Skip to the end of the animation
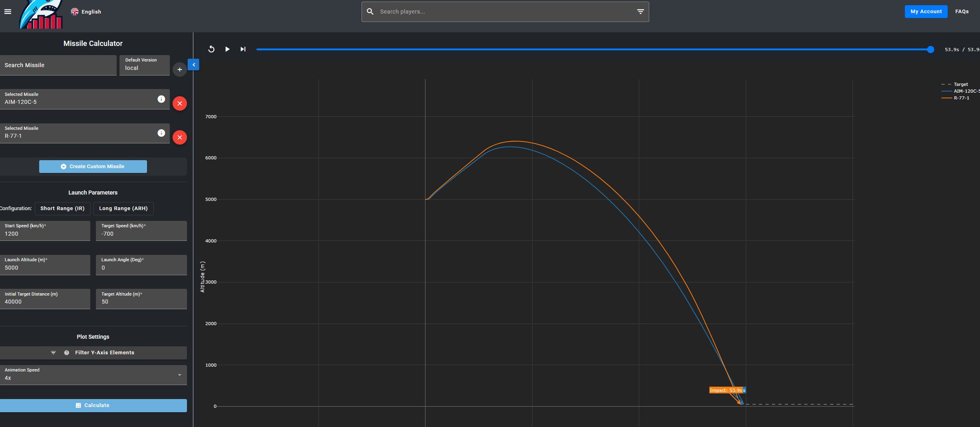 click(x=243, y=49)
